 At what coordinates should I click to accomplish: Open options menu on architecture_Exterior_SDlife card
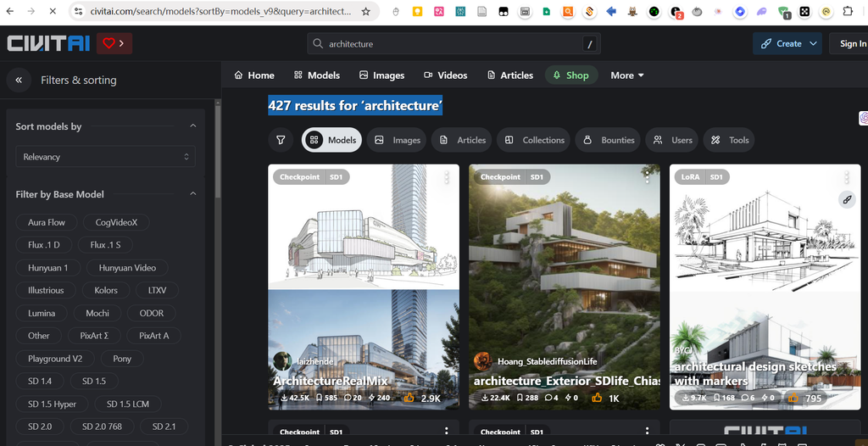coord(647,177)
